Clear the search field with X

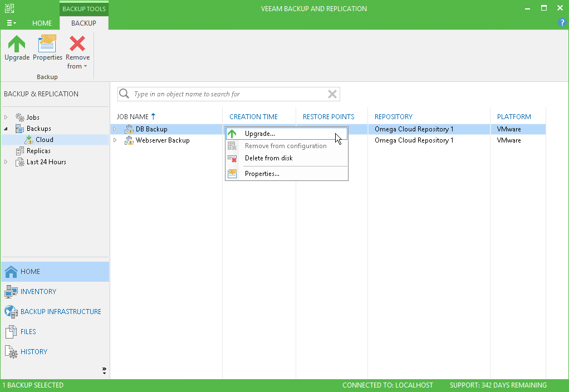click(332, 94)
